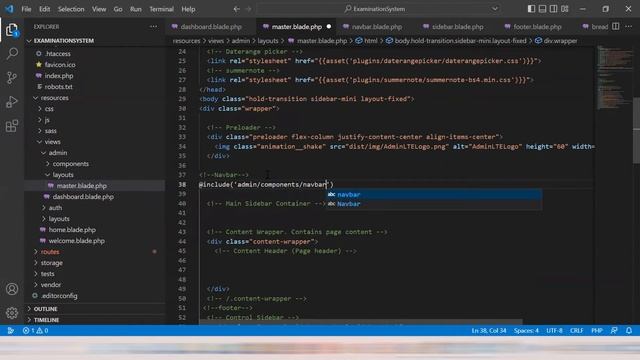The image size is (640, 360).
Task: Toggle the primary side bar layout icon
Action: point(531,9)
